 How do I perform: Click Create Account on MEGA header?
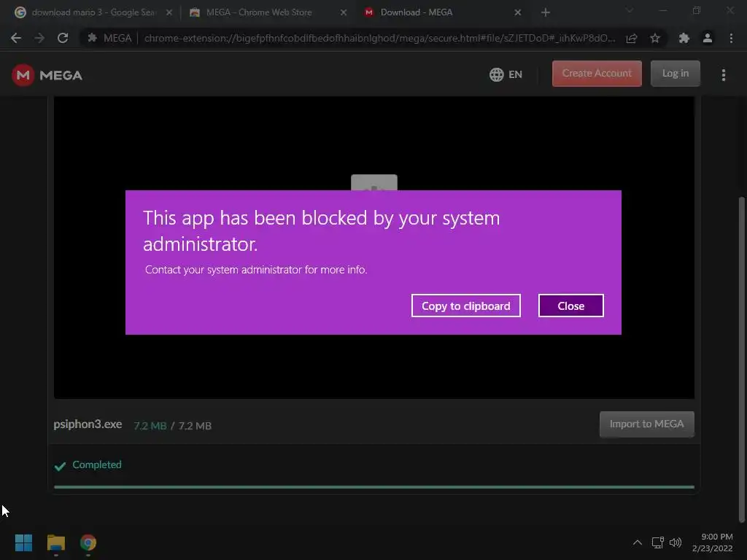(597, 74)
